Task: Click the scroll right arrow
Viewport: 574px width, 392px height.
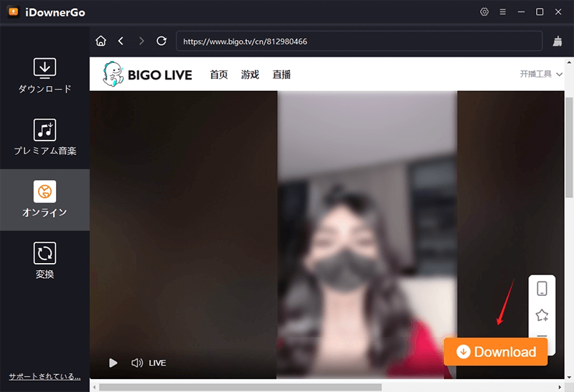Action: pyautogui.click(x=560, y=387)
